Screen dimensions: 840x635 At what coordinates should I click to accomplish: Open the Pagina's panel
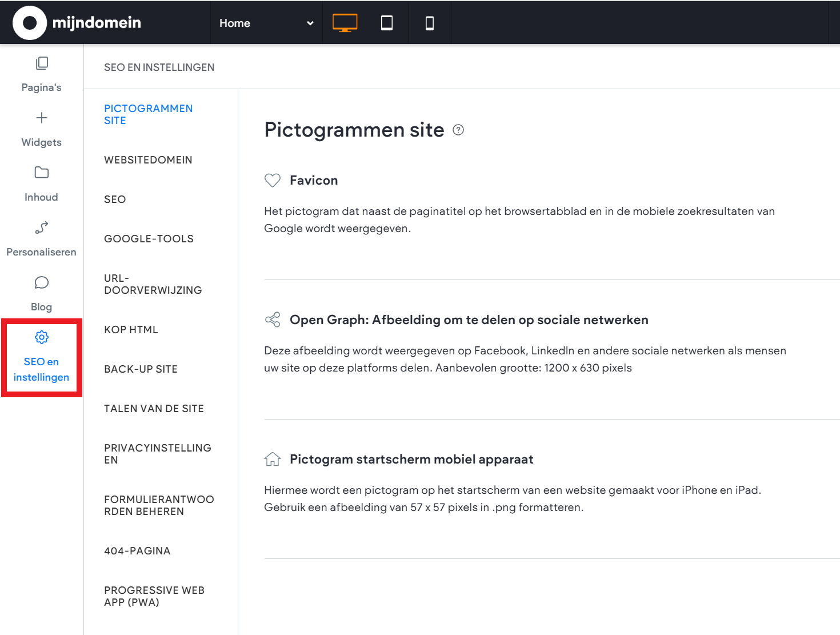click(41, 74)
